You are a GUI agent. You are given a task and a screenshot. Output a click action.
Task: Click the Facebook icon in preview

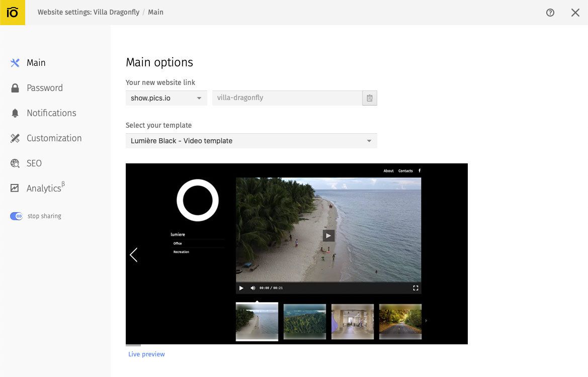tap(419, 170)
